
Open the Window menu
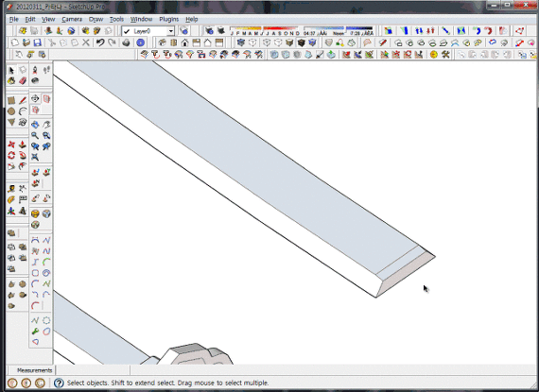[x=141, y=20]
